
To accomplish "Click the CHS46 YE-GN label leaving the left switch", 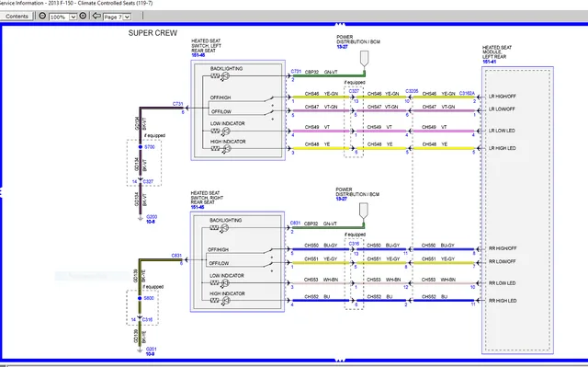I will pos(322,94).
